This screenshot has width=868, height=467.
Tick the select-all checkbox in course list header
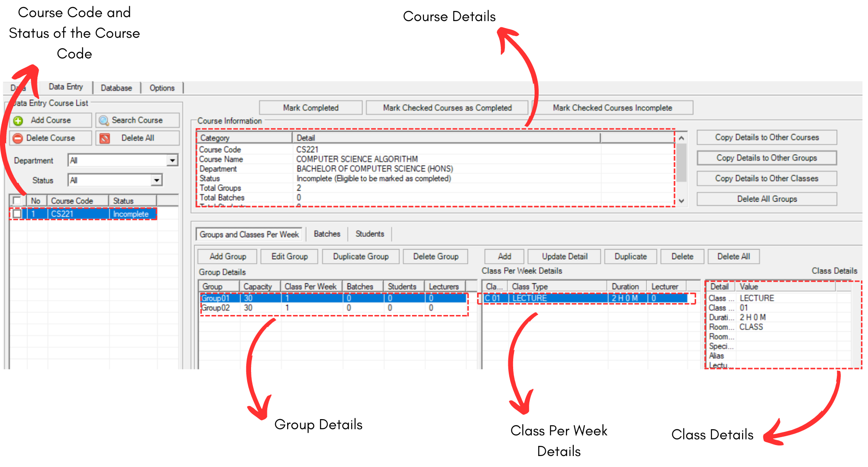pyautogui.click(x=17, y=201)
